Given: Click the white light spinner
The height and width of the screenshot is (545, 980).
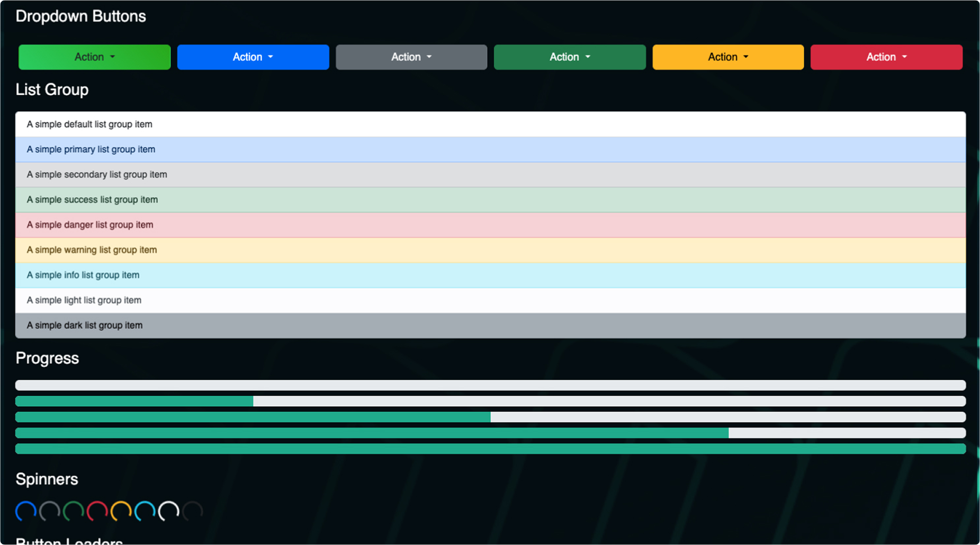Looking at the screenshot, I should pos(169,511).
